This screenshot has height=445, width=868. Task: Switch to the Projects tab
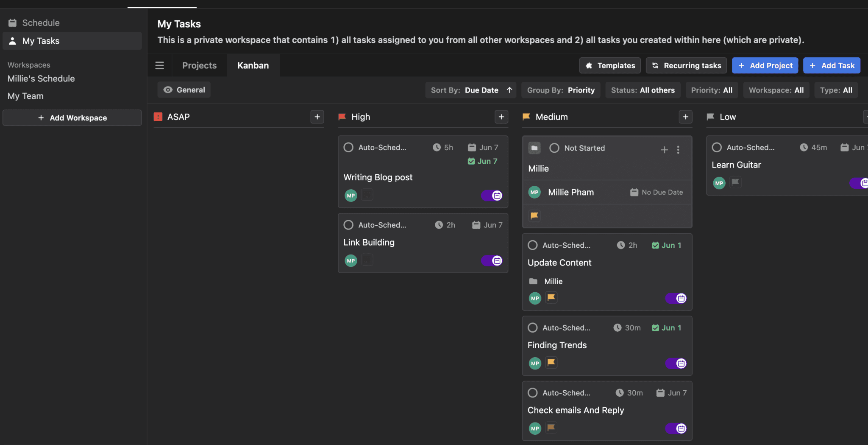coord(199,65)
